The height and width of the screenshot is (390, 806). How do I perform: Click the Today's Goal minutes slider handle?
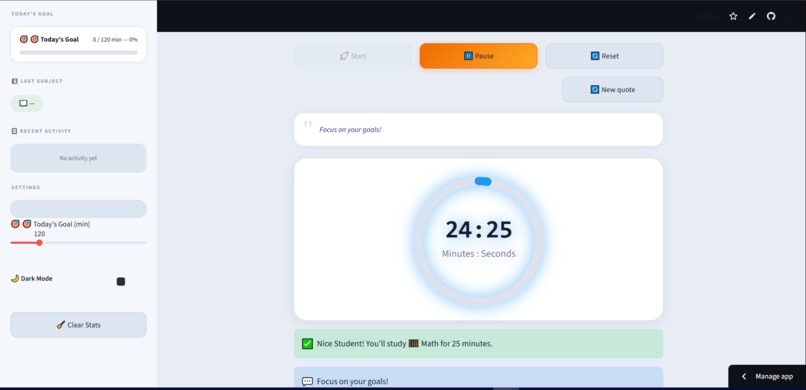39,243
